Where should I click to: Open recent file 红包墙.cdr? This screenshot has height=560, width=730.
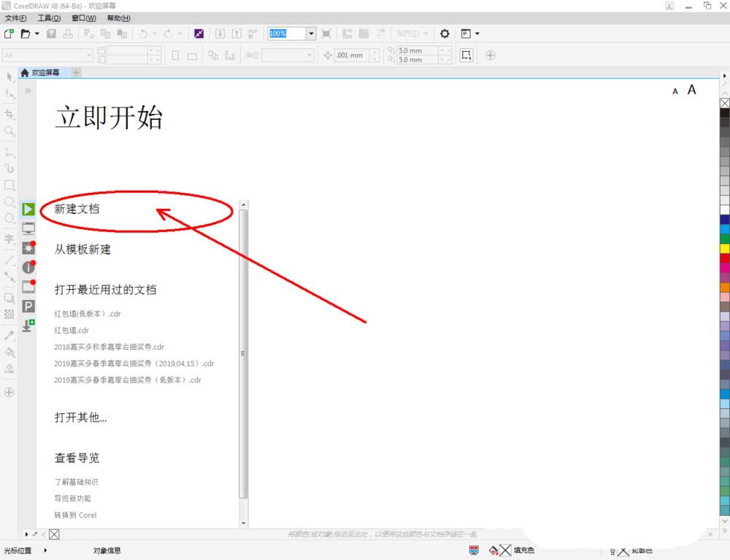coord(72,330)
